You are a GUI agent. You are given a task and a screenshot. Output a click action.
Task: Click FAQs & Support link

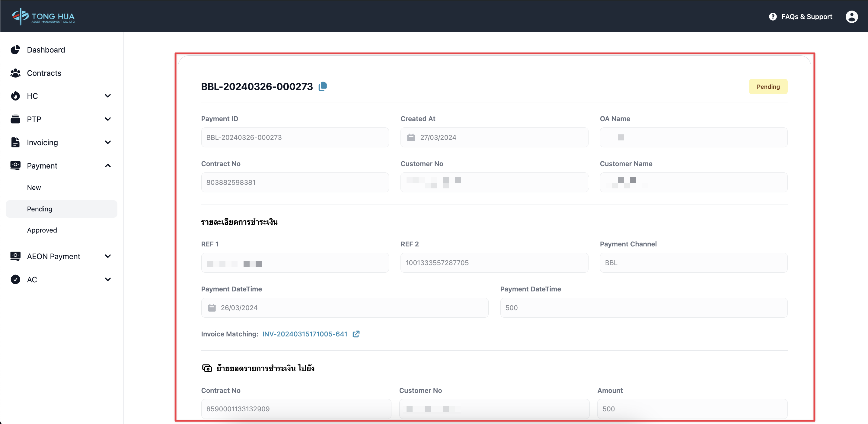(806, 17)
